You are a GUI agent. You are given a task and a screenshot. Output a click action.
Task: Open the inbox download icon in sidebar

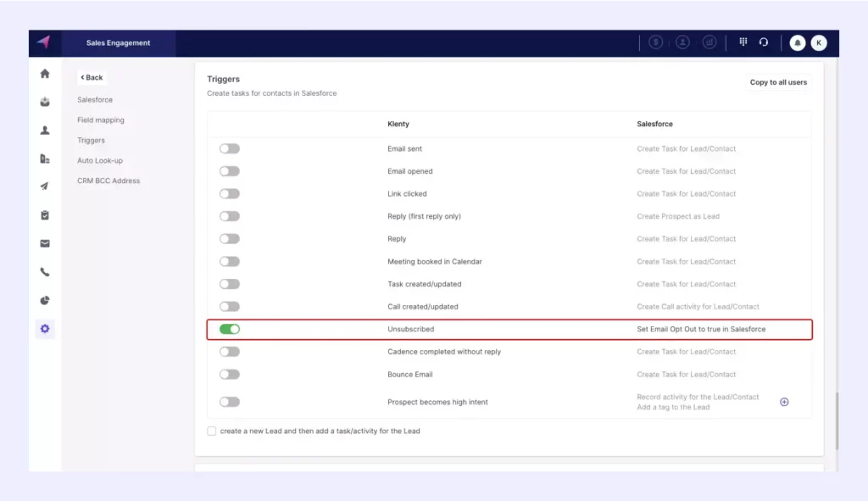[45, 102]
